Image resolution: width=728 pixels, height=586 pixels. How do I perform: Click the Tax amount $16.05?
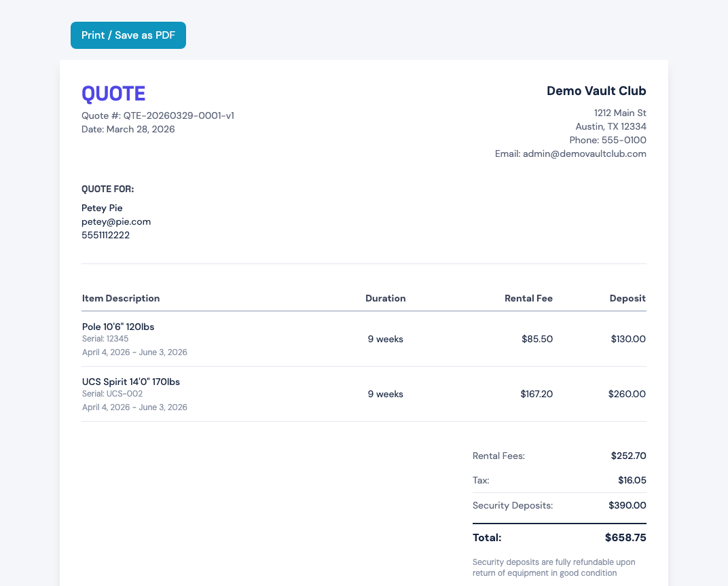click(x=632, y=480)
